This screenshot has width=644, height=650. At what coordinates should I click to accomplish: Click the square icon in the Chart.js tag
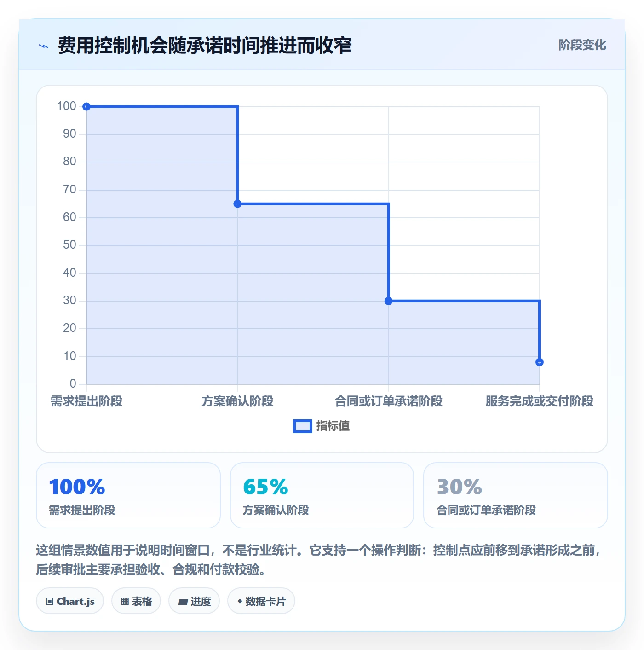[50, 601]
